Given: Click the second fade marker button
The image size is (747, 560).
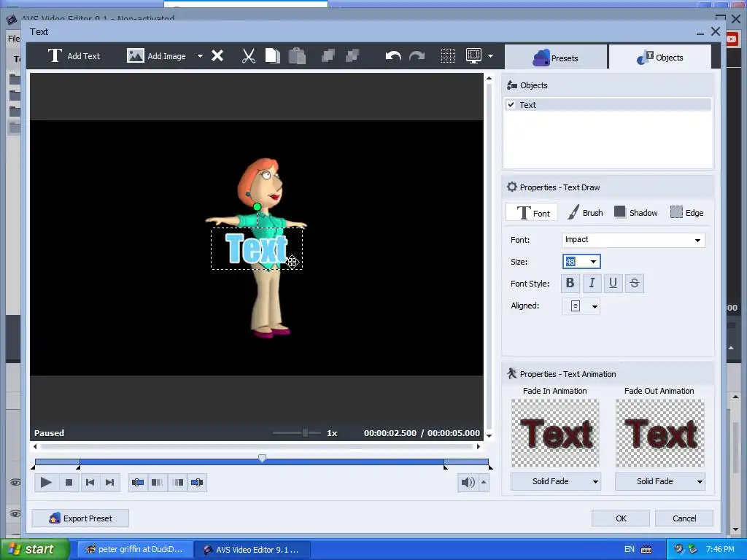Looking at the screenshot, I should tap(158, 483).
